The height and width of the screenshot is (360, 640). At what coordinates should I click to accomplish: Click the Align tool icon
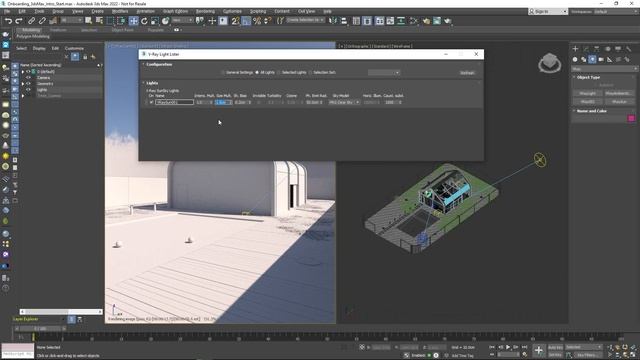point(344,21)
